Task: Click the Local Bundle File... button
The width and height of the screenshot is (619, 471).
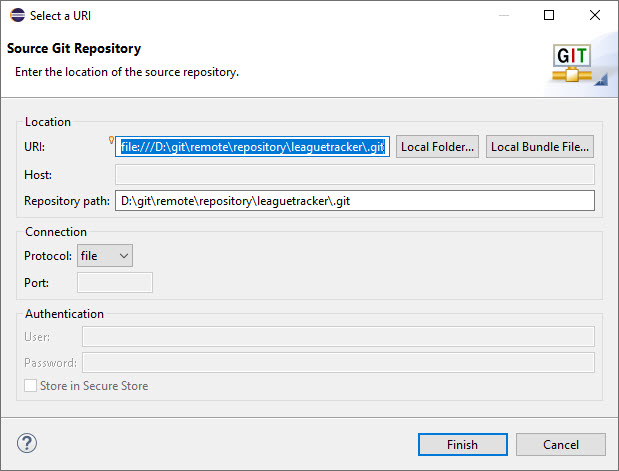Action: pyautogui.click(x=540, y=147)
